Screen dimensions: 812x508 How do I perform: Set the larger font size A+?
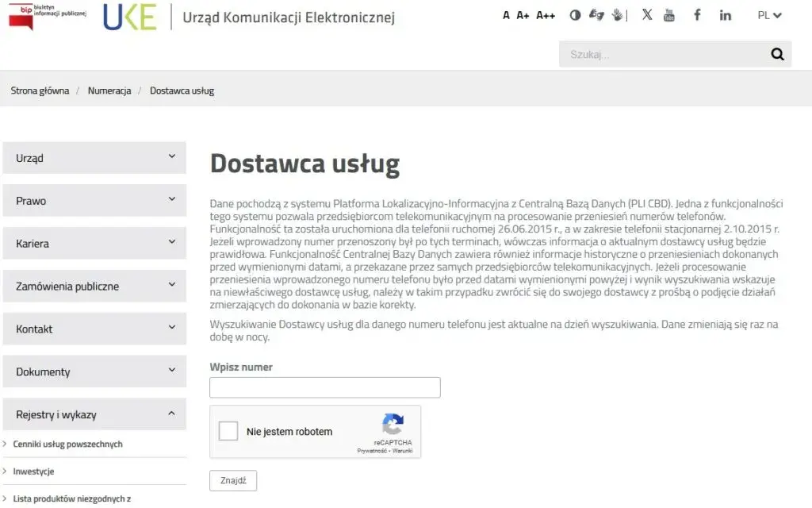coord(523,16)
